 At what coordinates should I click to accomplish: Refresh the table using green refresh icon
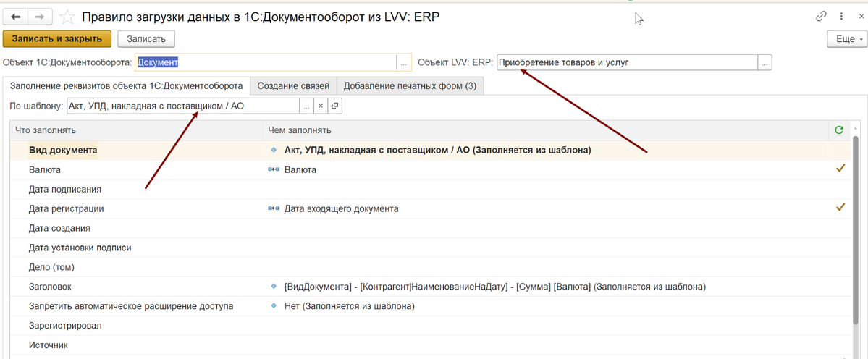[x=839, y=130]
